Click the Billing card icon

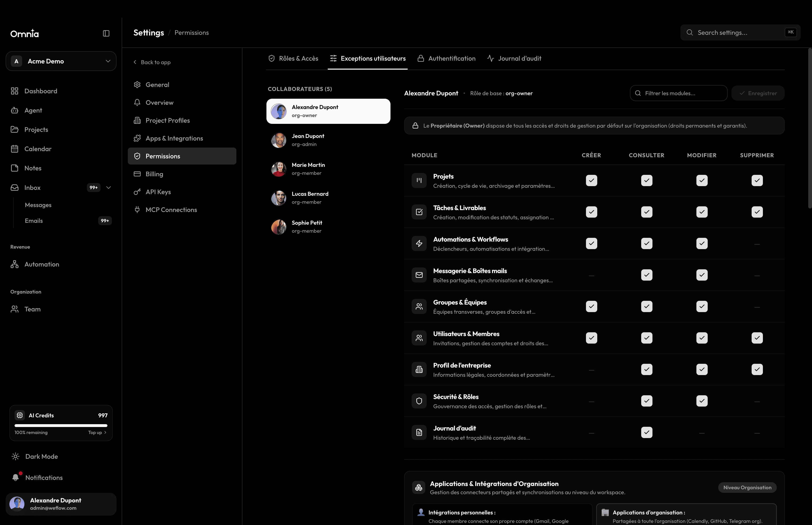click(x=137, y=174)
